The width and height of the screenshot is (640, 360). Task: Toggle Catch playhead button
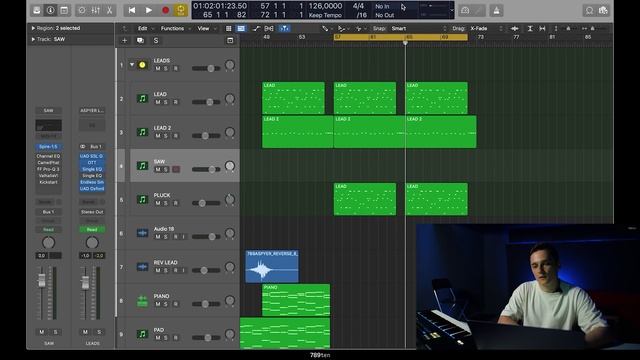pyautogui.click(x=284, y=29)
